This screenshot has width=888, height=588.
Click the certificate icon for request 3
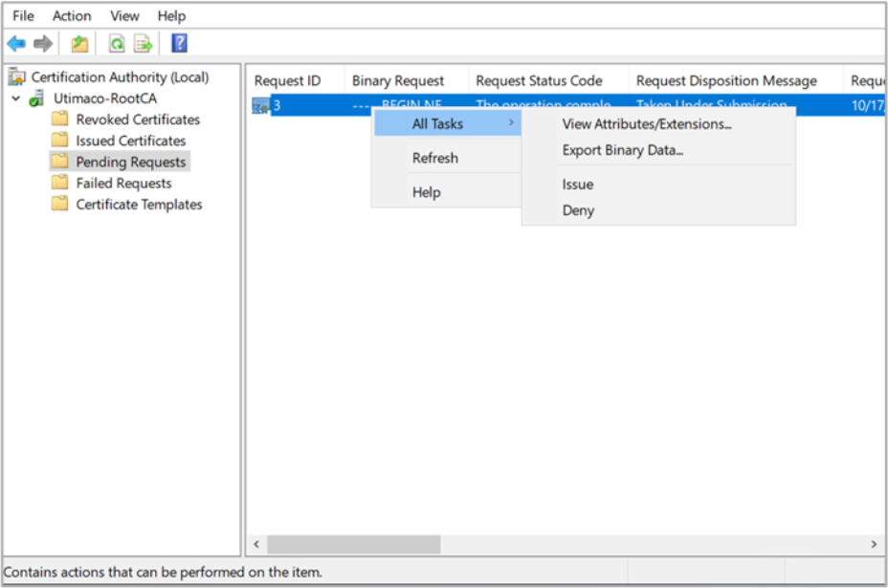pyautogui.click(x=259, y=106)
